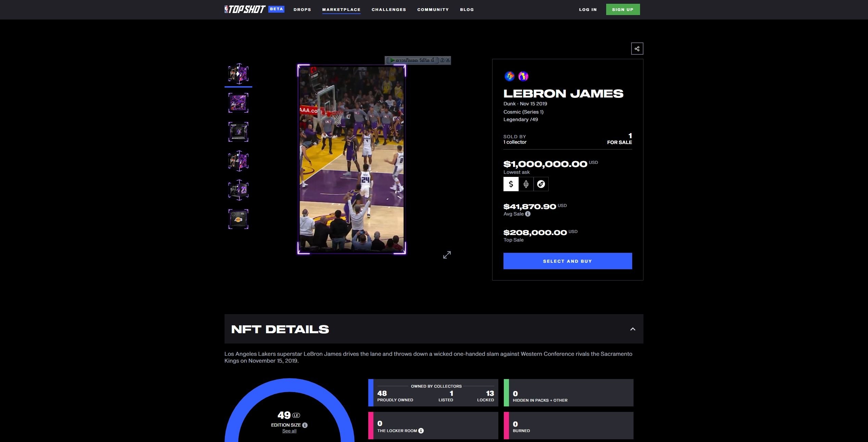Select the Lakers logo thumbnail

(238, 219)
